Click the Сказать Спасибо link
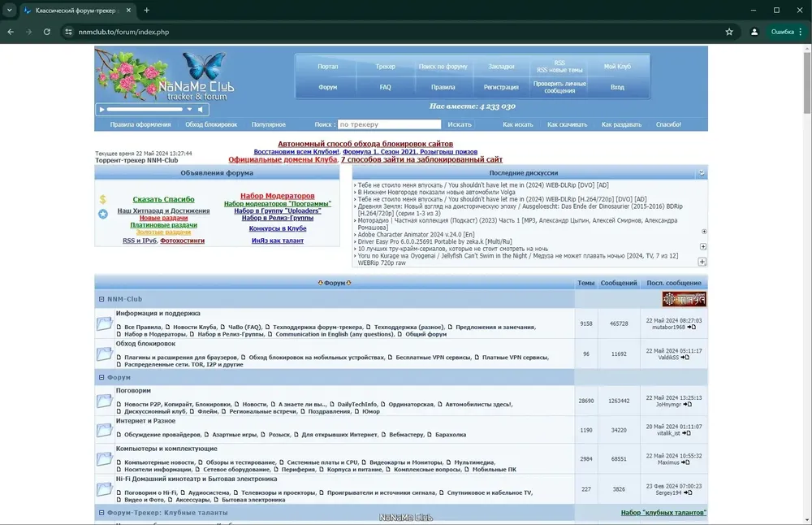 163,199
